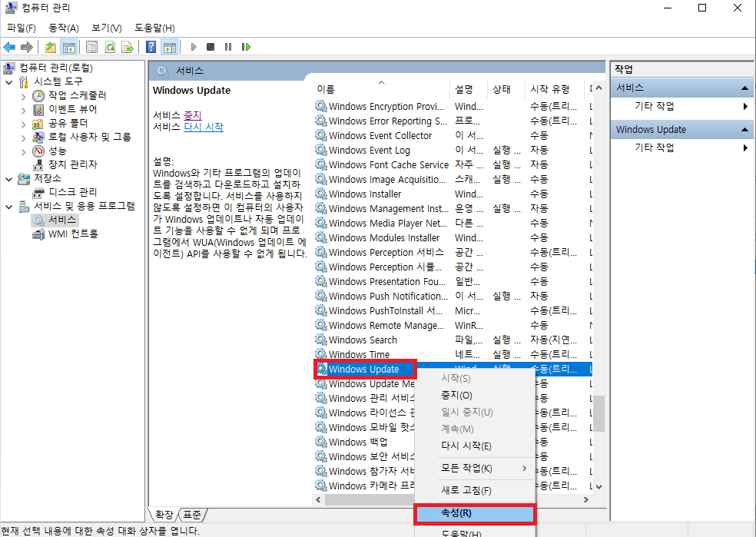Switch to the 표준 tab
Screen dimensions: 756x537
point(192,515)
